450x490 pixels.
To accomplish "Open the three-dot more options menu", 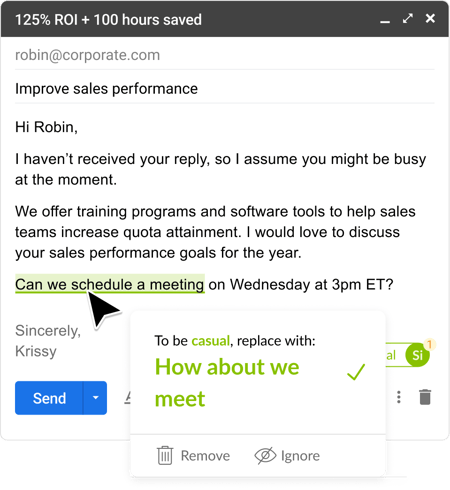I will click(x=399, y=397).
